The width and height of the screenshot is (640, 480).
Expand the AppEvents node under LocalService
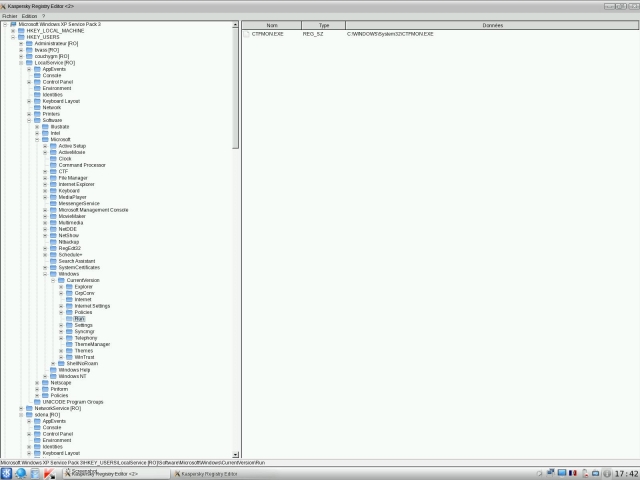tap(29, 69)
